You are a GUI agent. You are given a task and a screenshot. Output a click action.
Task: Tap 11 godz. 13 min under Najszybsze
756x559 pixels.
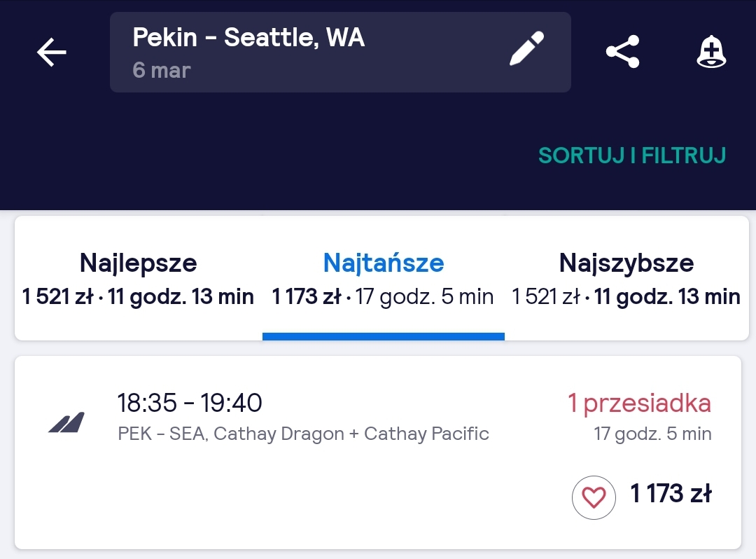pos(667,296)
